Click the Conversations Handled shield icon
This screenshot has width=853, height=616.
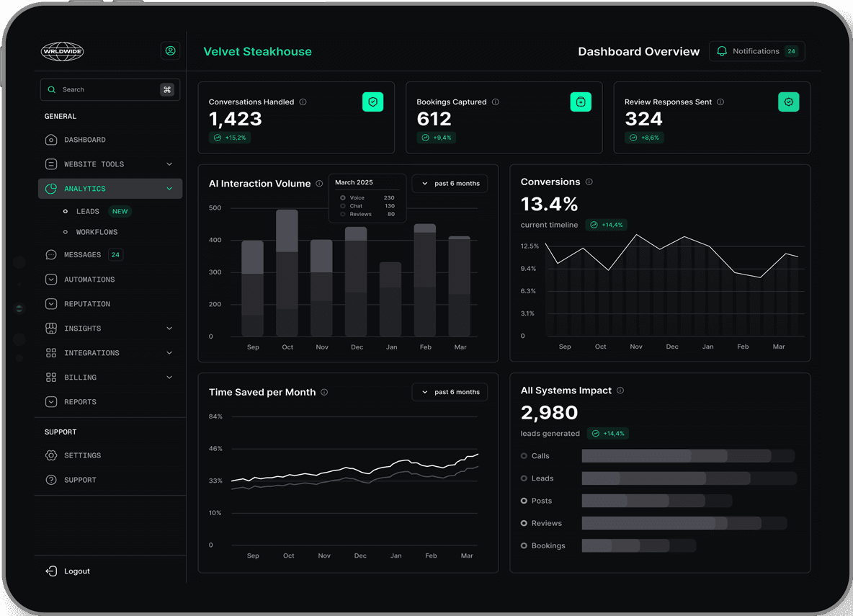(372, 102)
